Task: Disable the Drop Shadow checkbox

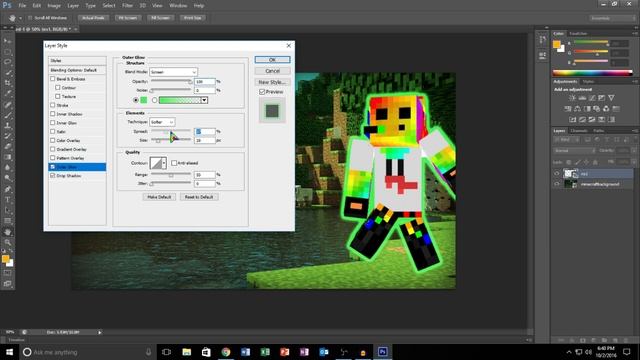Action: [x=52, y=176]
